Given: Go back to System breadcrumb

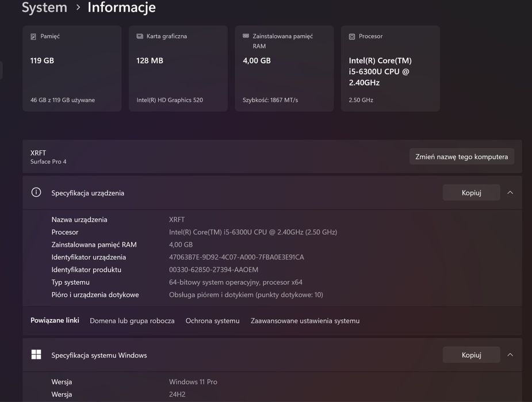Looking at the screenshot, I should pos(44,7).
